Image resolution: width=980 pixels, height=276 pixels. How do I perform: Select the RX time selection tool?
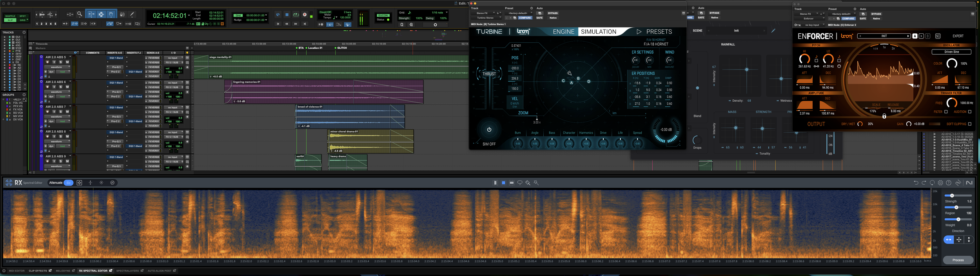495,183
